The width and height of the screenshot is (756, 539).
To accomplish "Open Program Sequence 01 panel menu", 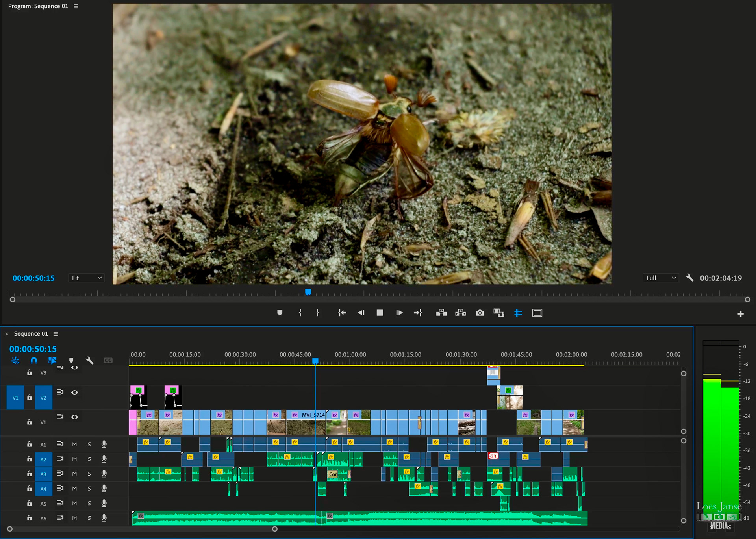I will click(76, 6).
